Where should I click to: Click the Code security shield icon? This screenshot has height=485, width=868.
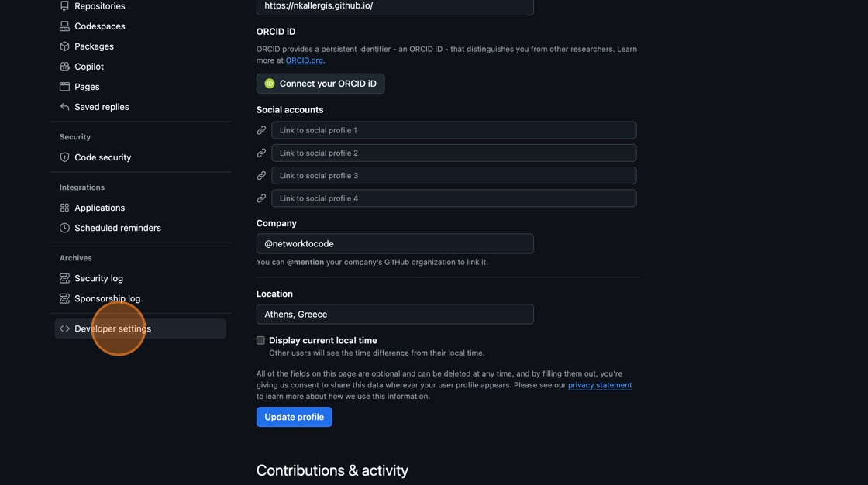pos(64,157)
